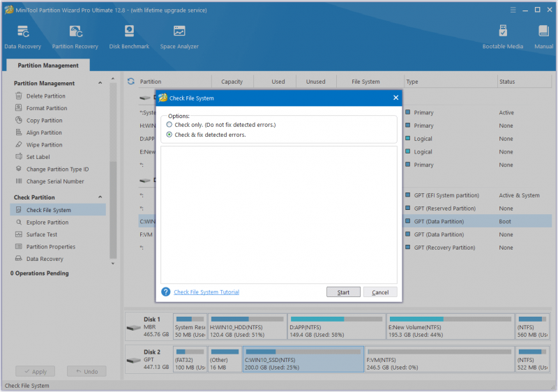Image resolution: width=558 pixels, height=392 pixels.
Task: Select the FAT32 100 MB block in Disk 2
Action: [190, 360]
